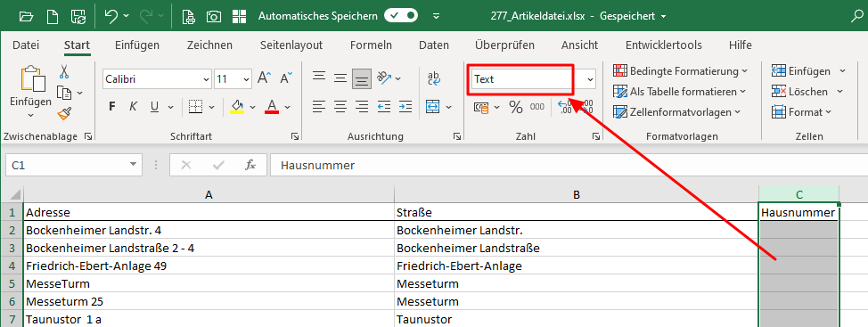Activate the Format Painter brush
The width and height of the screenshot is (868, 327).
click(64, 113)
